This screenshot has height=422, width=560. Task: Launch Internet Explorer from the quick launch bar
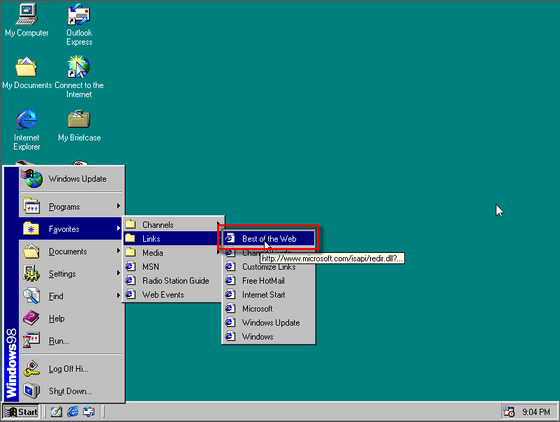(x=73, y=412)
